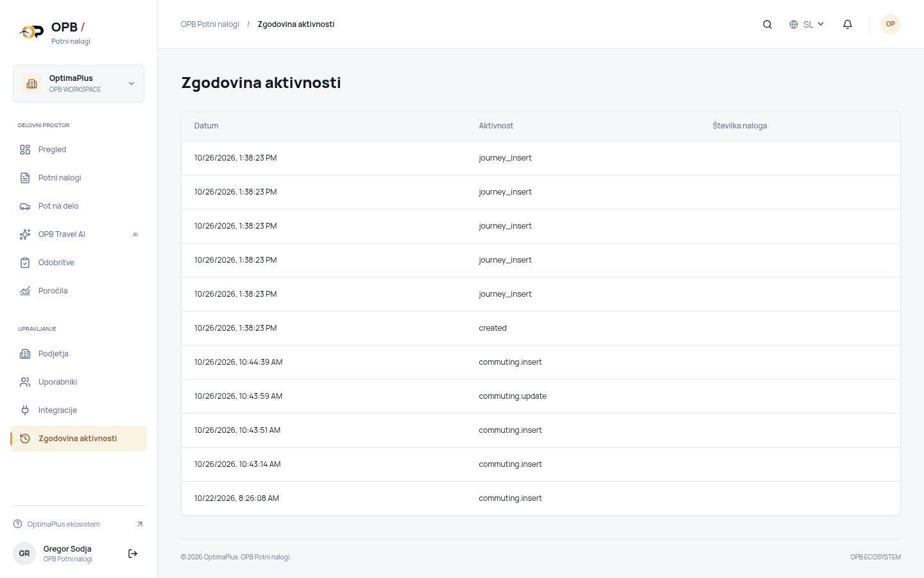Click the OPB Travel AI sparkle icon
The image size is (924, 578).
coord(25,234)
